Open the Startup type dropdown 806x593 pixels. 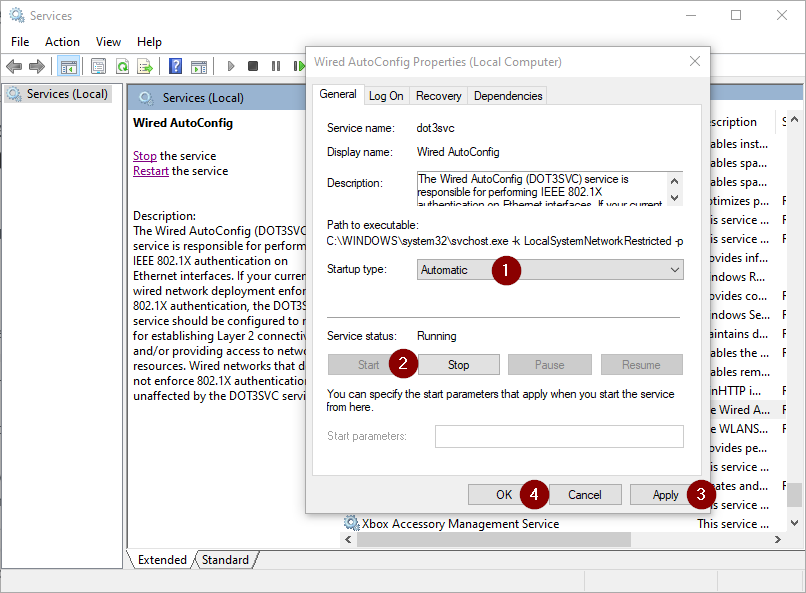550,270
